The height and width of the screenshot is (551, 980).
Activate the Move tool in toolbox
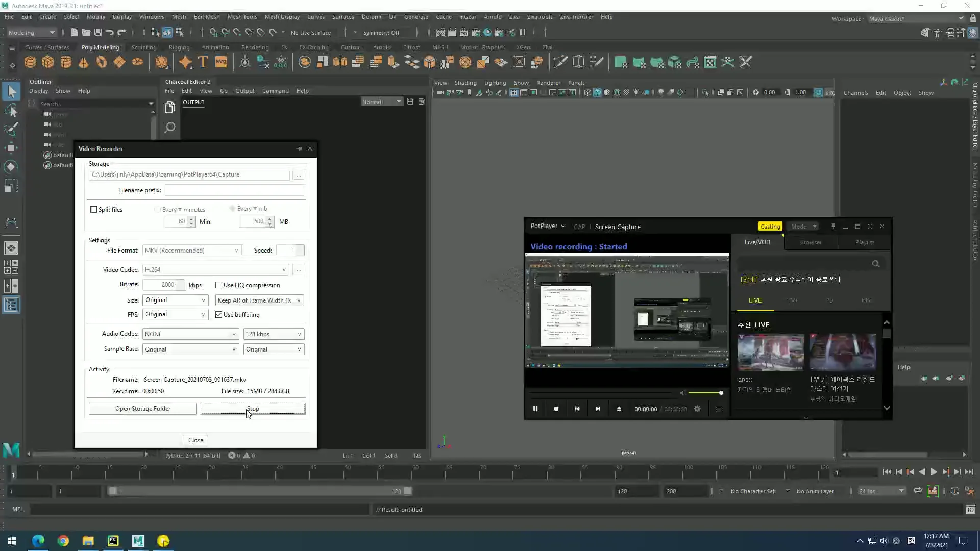11,148
